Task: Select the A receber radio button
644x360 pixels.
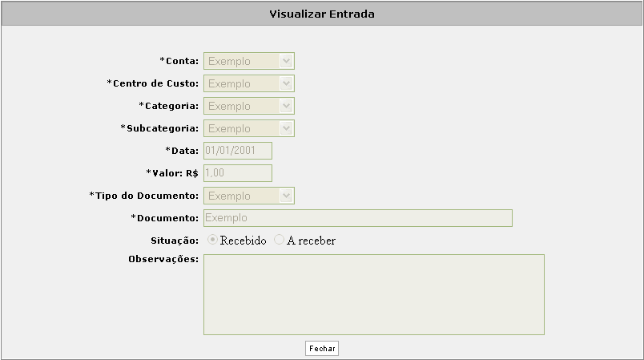Action: (x=279, y=240)
